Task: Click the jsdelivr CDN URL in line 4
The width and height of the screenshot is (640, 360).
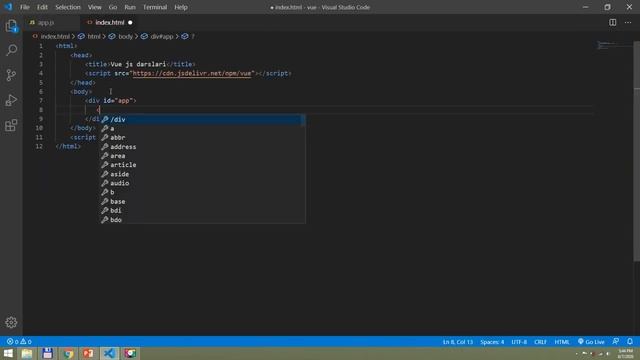Action: pyautogui.click(x=192, y=73)
